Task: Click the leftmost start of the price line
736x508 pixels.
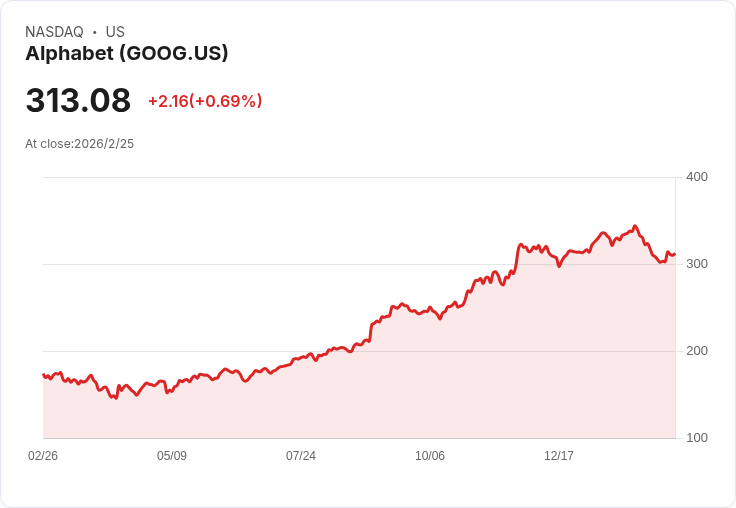Action: click(43, 375)
